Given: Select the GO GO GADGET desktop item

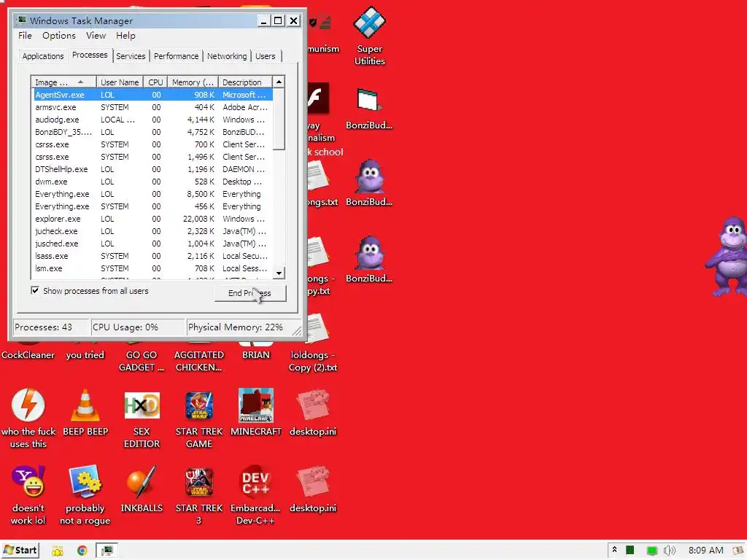Looking at the screenshot, I should pyautogui.click(x=142, y=361).
